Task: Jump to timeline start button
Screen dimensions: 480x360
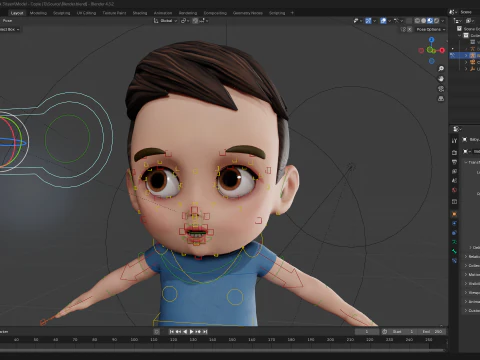Action: click(x=171, y=332)
